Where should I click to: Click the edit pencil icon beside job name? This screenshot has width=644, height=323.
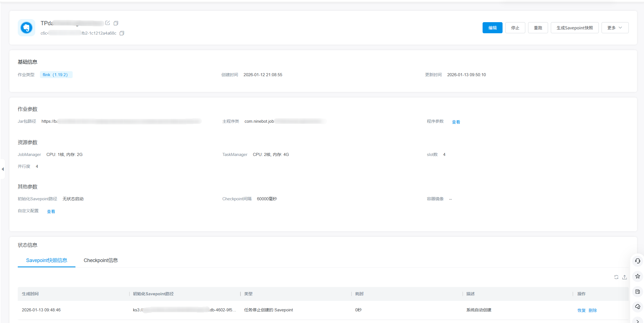[x=108, y=23]
